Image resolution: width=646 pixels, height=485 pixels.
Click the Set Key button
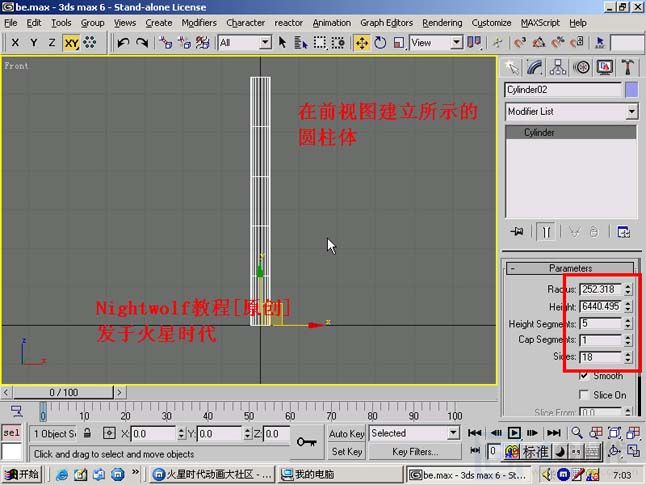click(346, 452)
